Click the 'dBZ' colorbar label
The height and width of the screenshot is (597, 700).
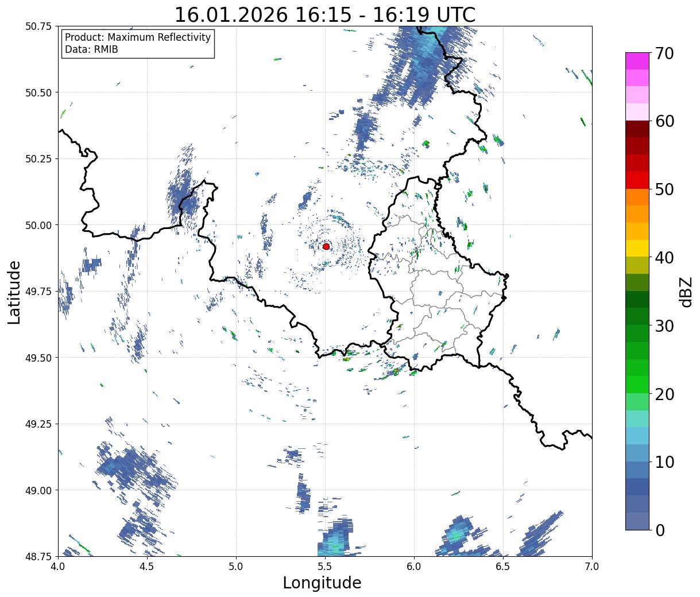click(686, 291)
